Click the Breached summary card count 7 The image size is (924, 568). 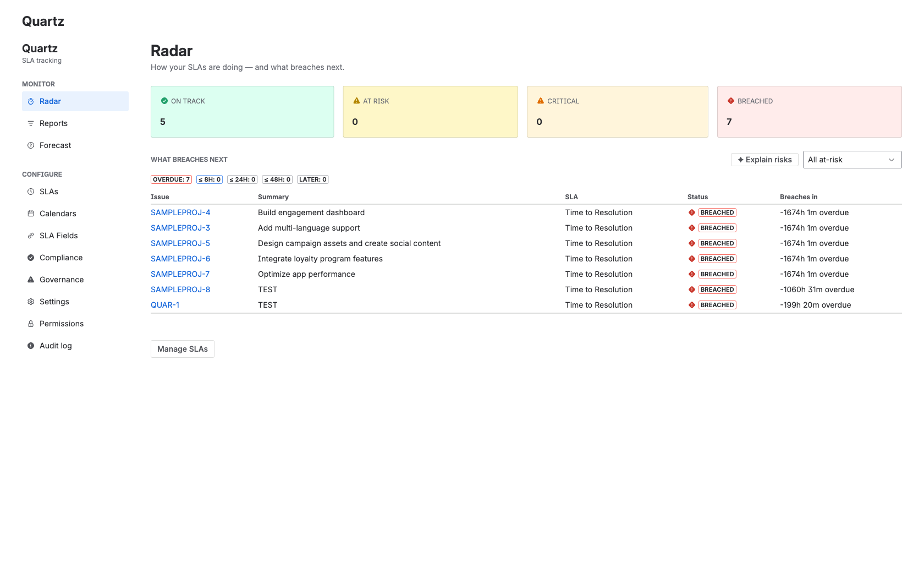(x=729, y=122)
